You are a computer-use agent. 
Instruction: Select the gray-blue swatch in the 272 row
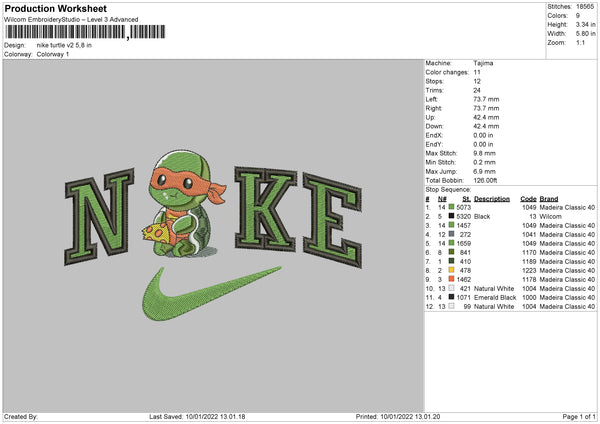(452, 234)
